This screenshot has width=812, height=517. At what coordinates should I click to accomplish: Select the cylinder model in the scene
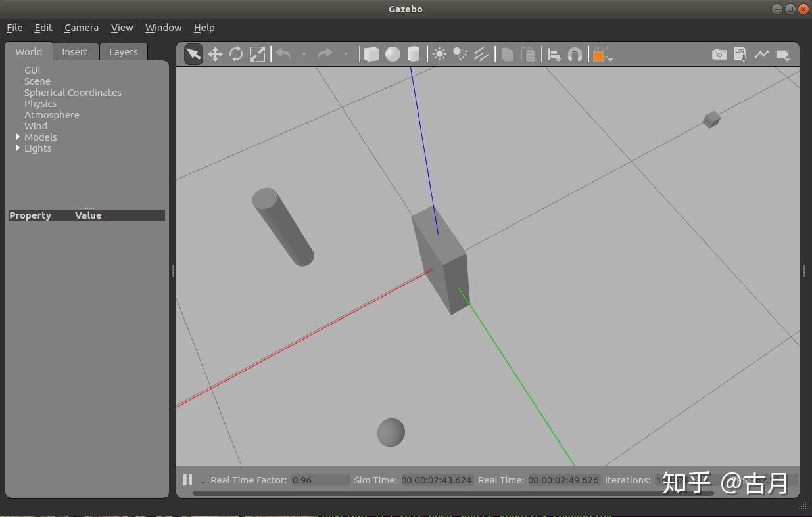[283, 227]
